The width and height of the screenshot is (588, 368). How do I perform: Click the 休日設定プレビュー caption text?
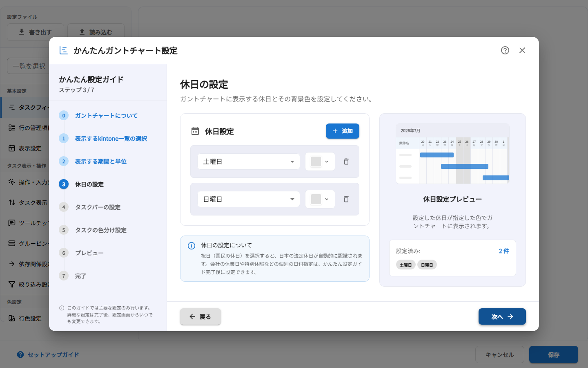[x=452, y=199]
